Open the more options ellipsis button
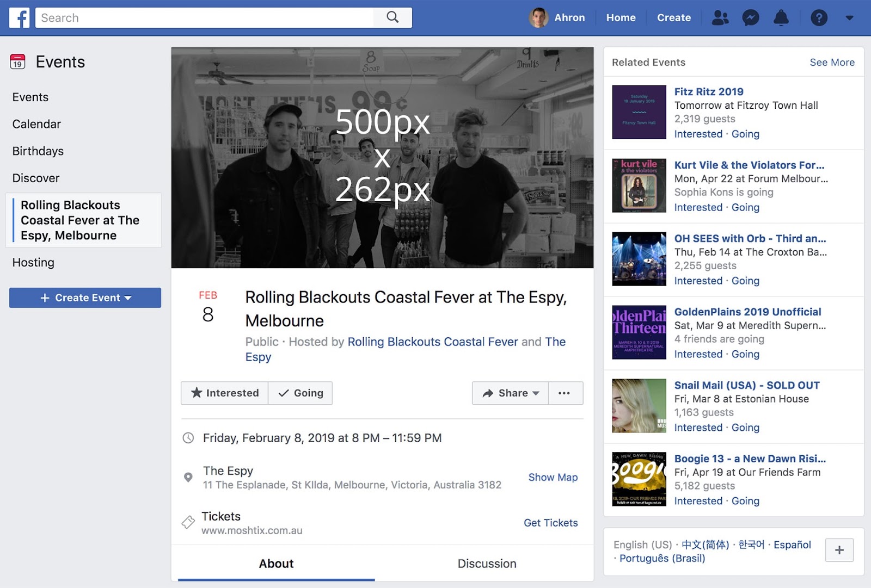Screen dimensions: 871x588 tap(565, 393)
